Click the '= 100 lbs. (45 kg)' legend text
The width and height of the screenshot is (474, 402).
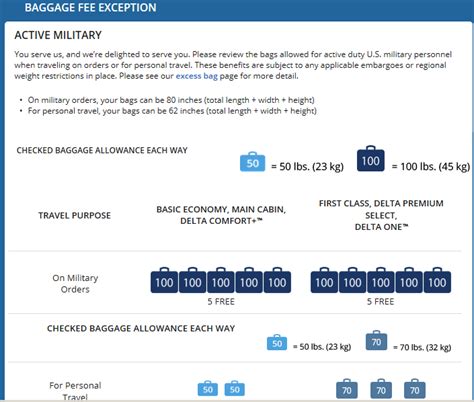point(431,166)
